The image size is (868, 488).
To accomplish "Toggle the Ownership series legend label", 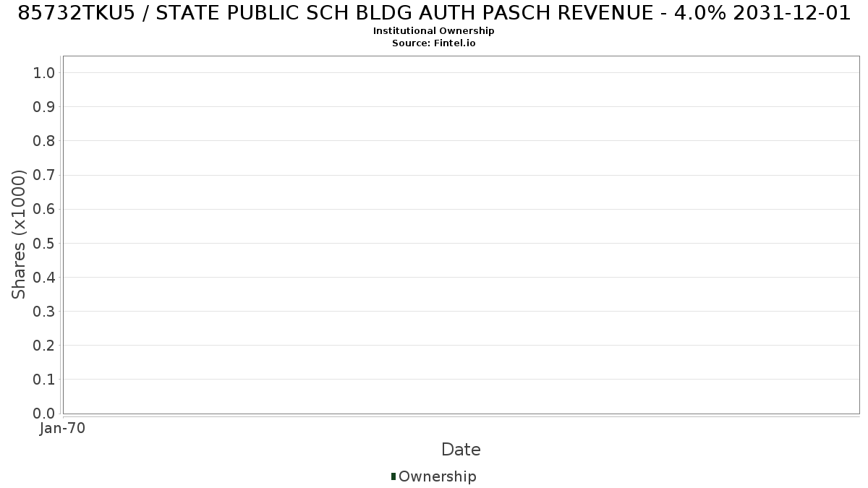I will (438, 476).
